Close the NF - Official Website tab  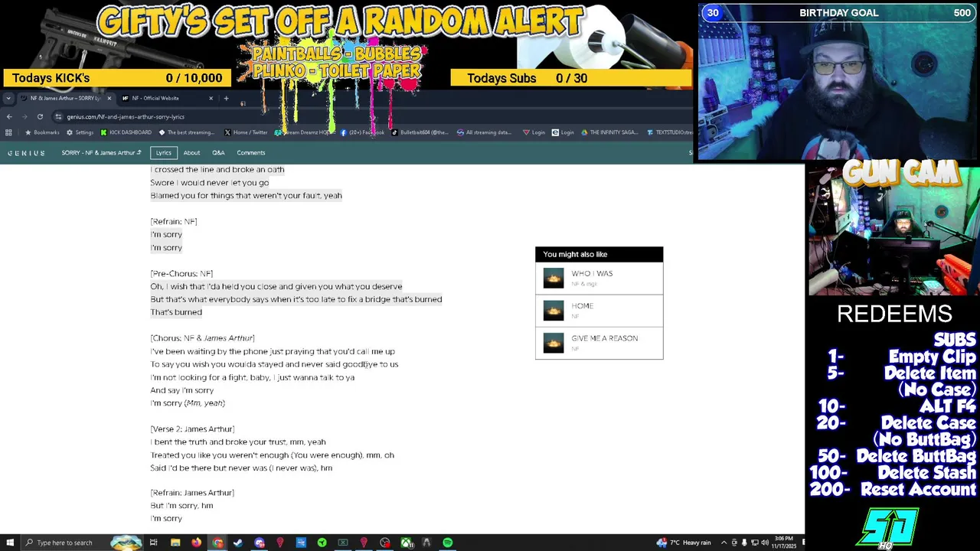pyautogui.click(x=211, y=98)
